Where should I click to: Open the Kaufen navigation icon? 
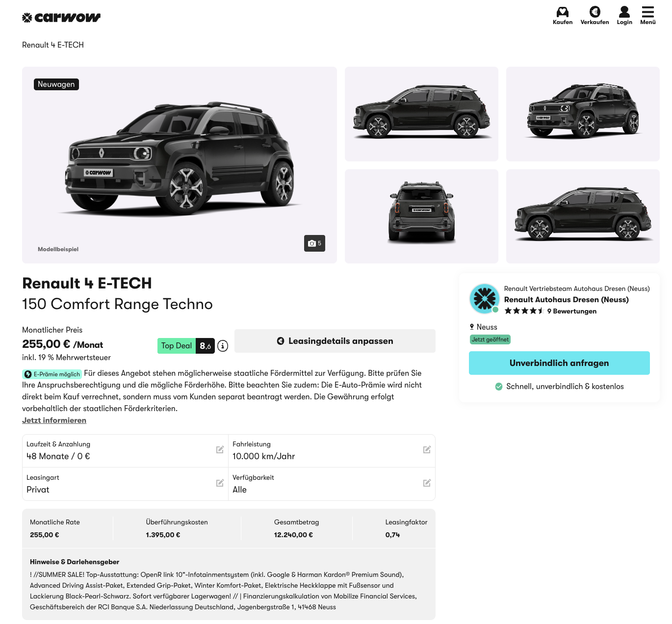[563, 15]
